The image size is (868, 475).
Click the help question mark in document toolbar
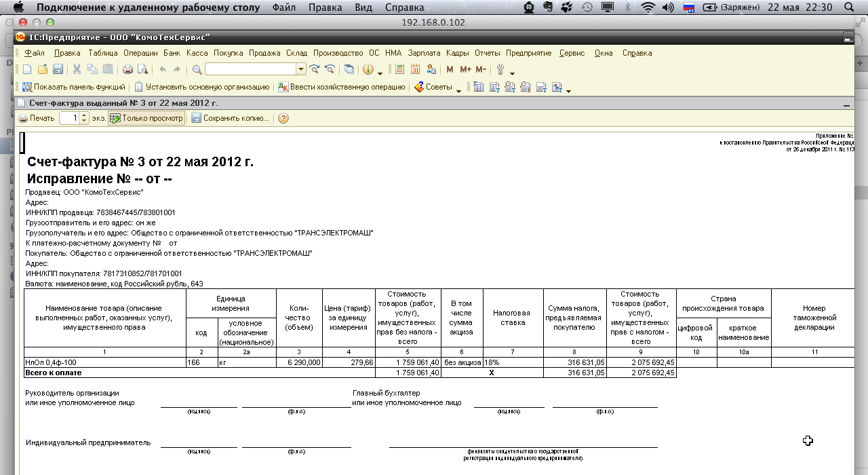(x=283, y=118)
